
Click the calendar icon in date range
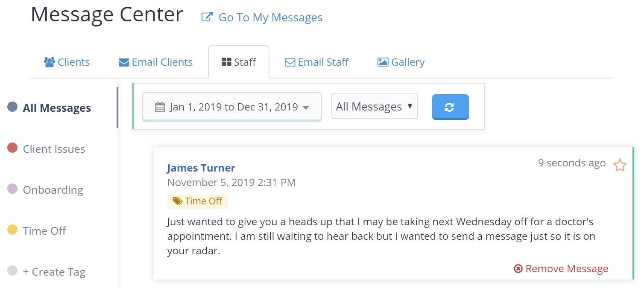coord(160,107)
